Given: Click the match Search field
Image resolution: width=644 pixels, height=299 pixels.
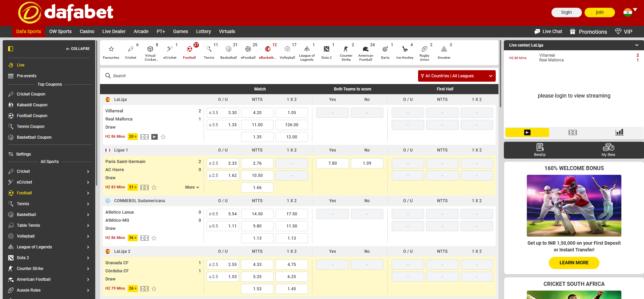Looking at the screenshot, I should 236,76.
